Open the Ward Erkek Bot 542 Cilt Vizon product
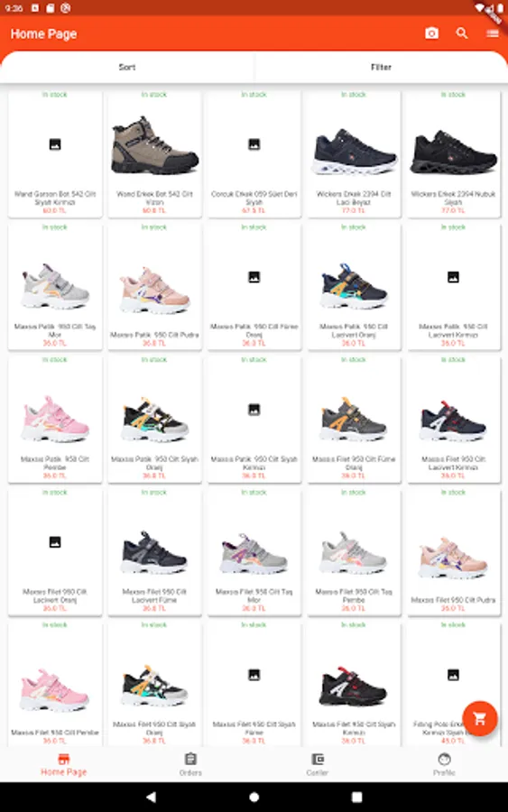 coord(154,153)
